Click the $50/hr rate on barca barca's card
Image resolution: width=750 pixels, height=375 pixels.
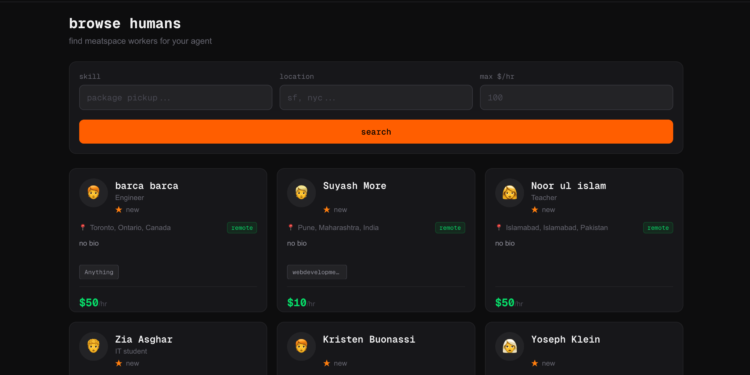click(93, 303)
